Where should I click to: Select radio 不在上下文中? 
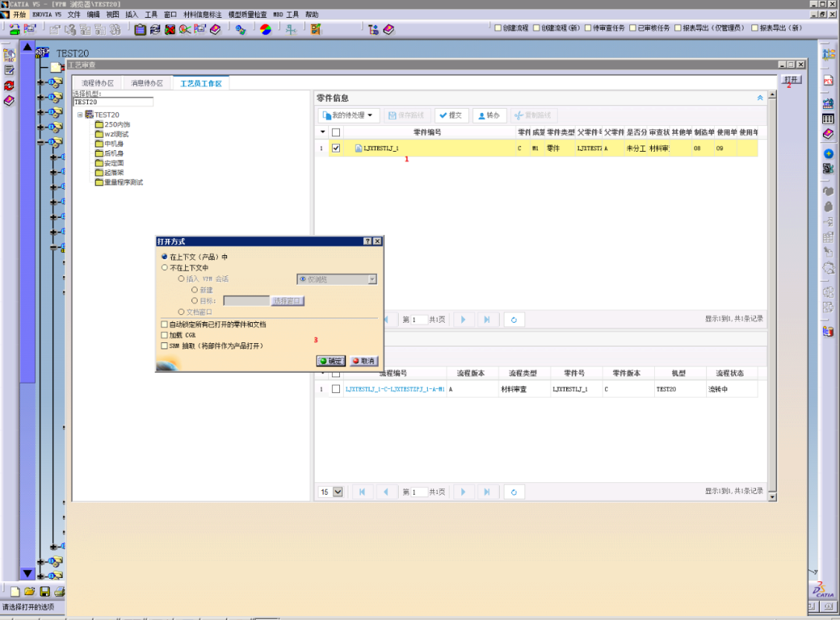point(164,268)
